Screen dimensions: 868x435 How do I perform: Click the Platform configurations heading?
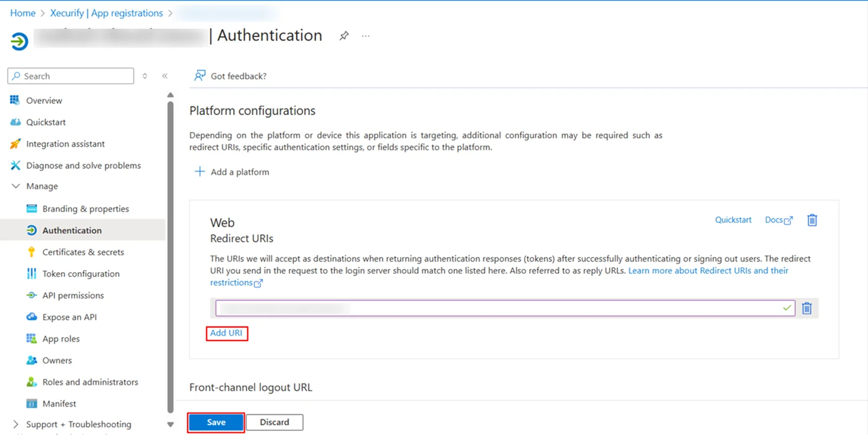pyautogui.click(x=252, y=111)
